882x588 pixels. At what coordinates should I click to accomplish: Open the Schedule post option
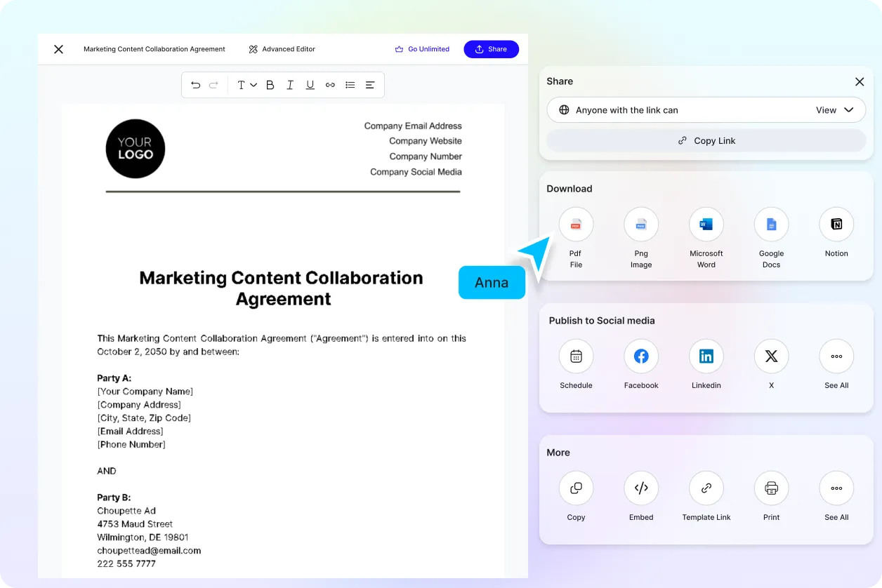click(576, 356)
